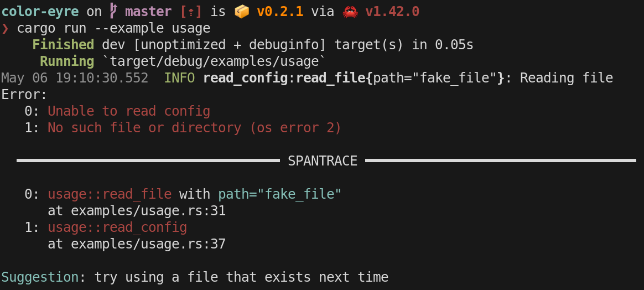The height and width of the screenshot is (290, 644).
Task: Click the package box icon
Action: pyautogui.click(x=242, y=11)
